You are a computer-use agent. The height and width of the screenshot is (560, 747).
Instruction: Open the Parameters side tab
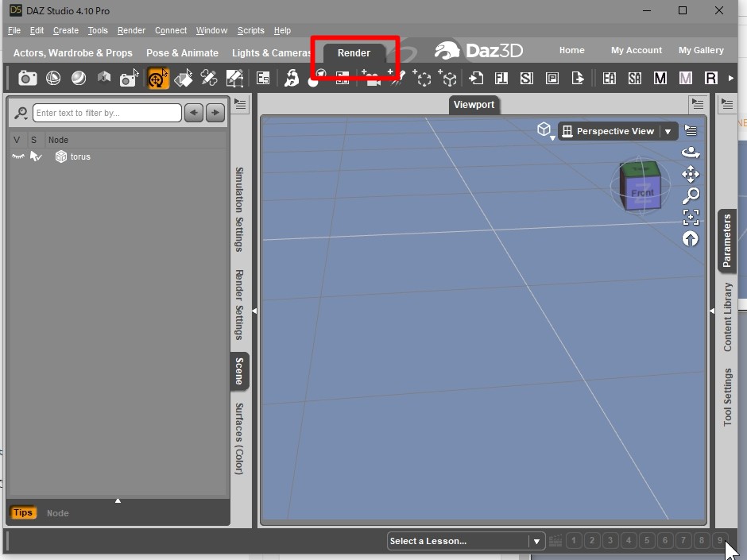pos(727,241)
